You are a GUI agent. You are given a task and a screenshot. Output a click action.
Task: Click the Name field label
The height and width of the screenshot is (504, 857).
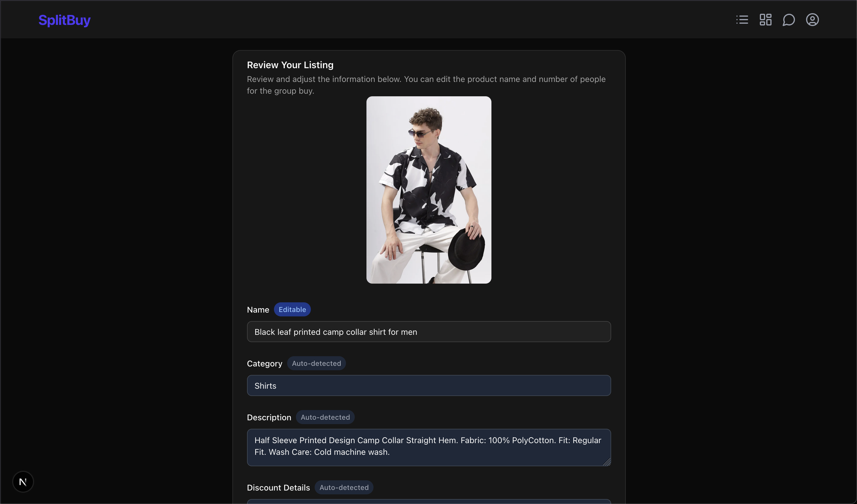coord(258,310)
